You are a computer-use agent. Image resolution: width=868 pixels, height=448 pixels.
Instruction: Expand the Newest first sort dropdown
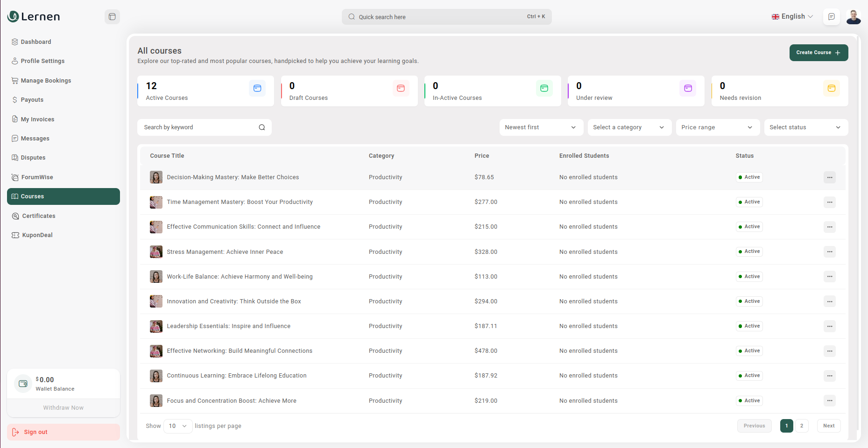541,127
